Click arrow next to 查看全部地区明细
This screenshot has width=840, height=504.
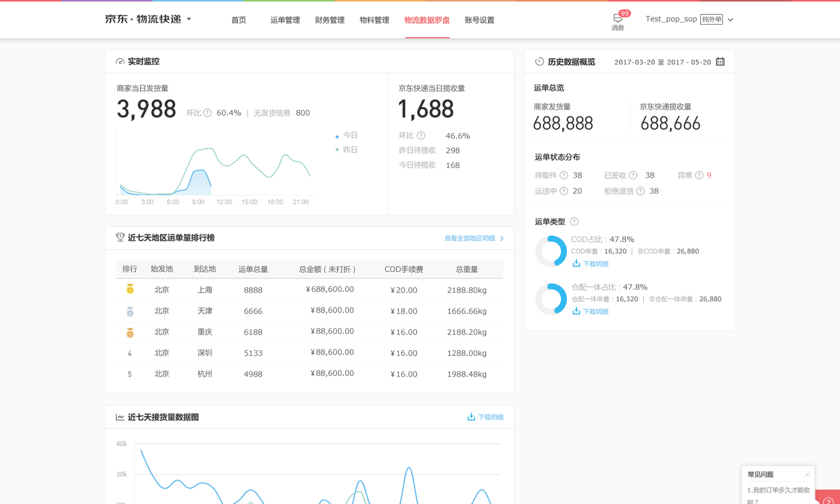click(x=502, y=238)
